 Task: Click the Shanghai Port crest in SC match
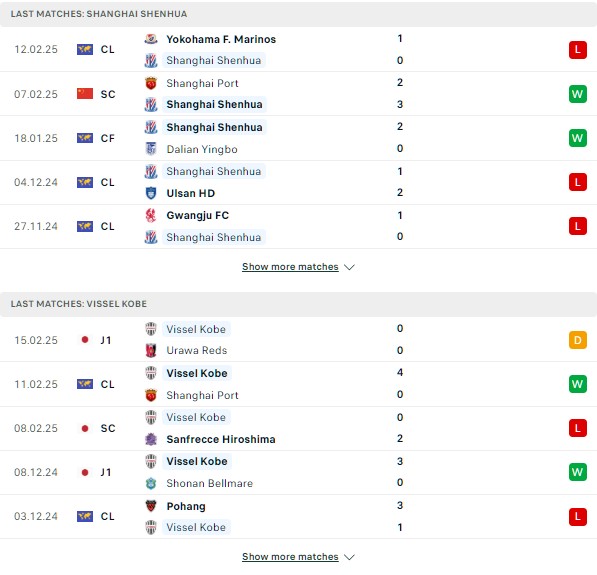(x=151, y=83)
